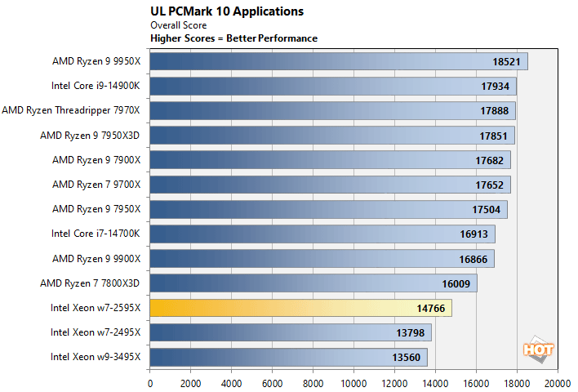
Task: Click the score value 16009
Action: pos(456,284)
